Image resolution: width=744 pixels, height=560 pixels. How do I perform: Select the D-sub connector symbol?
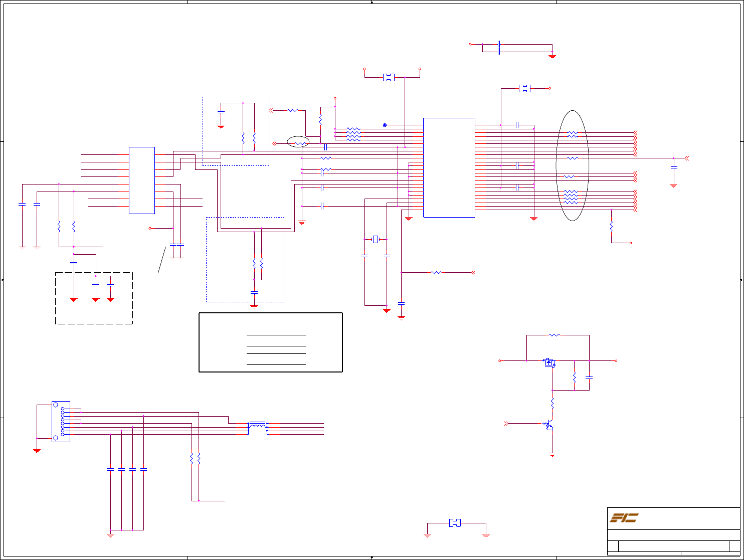[x=61, y=422]
